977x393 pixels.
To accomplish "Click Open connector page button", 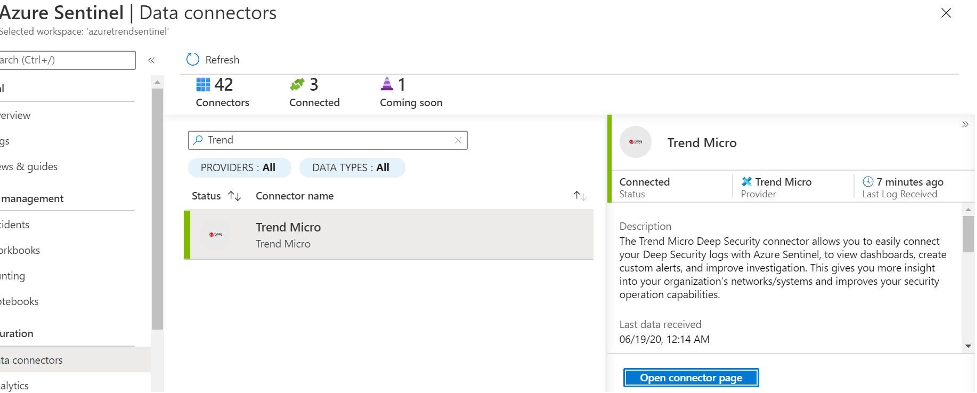I will [691, 377].
